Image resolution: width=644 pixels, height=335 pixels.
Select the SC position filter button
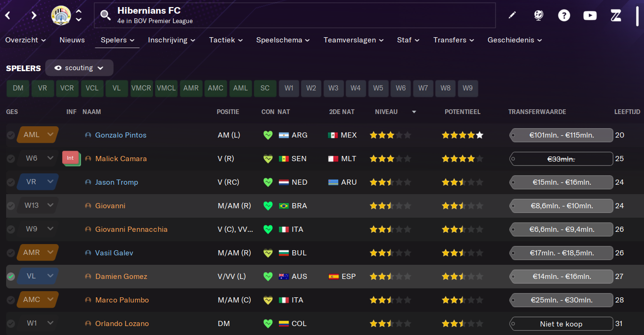click(265, 88)
